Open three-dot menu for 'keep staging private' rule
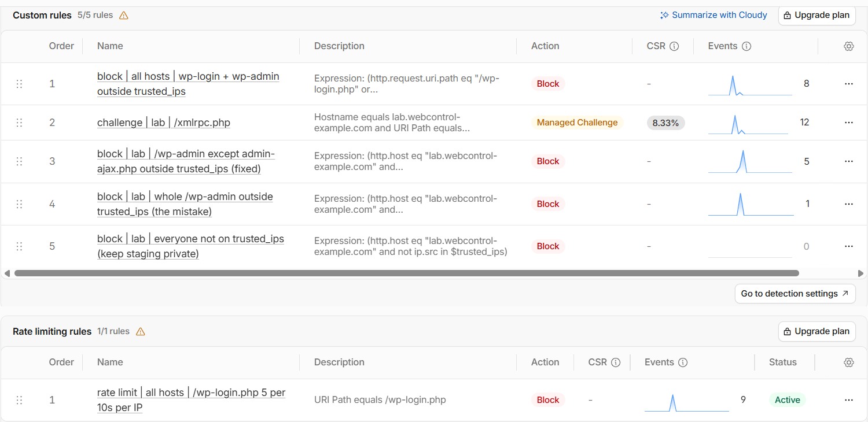 [x=849, y=246]
